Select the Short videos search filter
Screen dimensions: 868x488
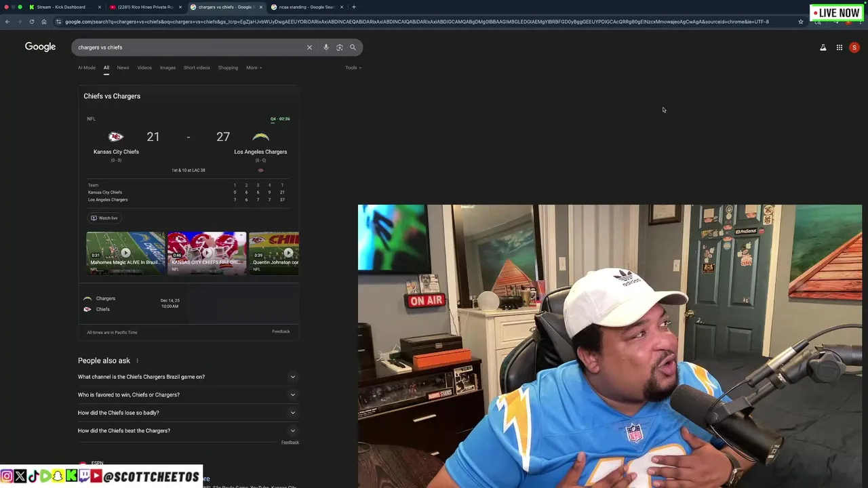[197, 68]
